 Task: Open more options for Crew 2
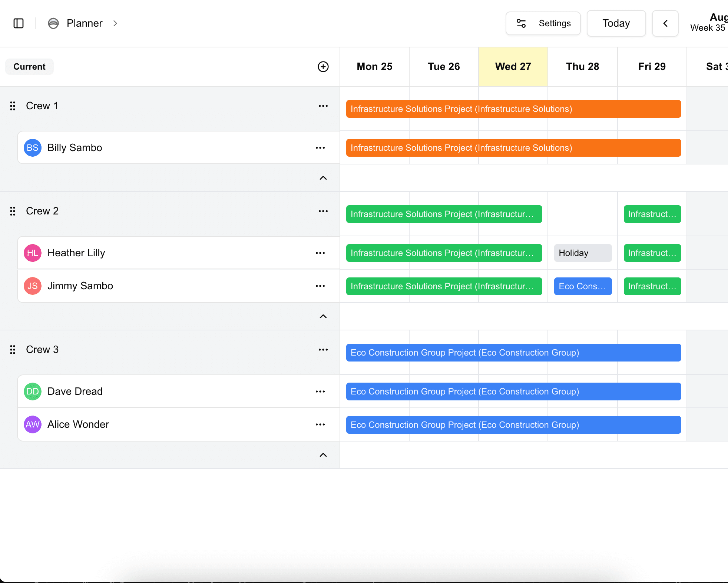click(323, 211)
